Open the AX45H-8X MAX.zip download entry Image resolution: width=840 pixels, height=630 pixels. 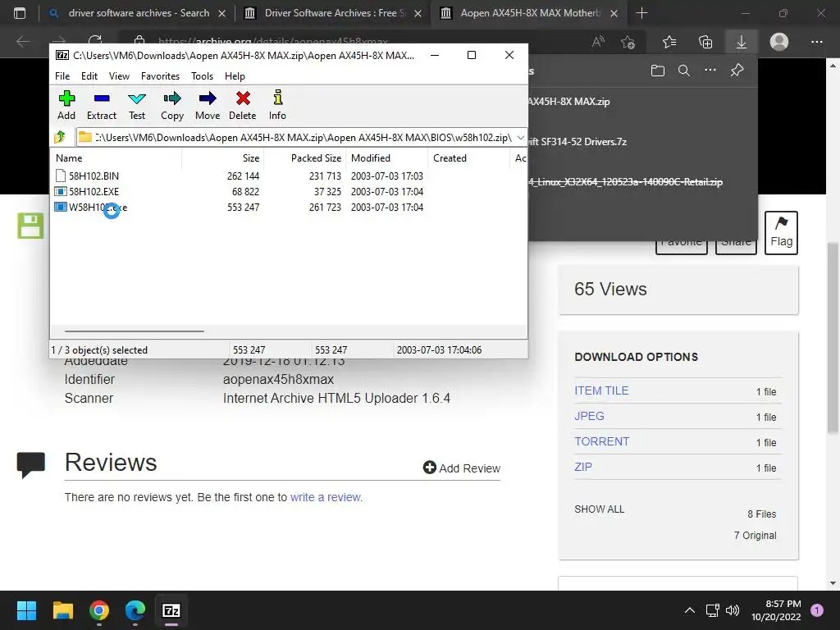[569, 101]
